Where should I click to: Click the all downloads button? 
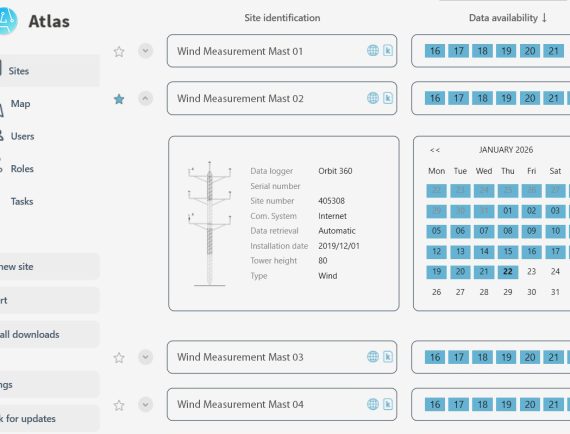click(x=49, y=334)
